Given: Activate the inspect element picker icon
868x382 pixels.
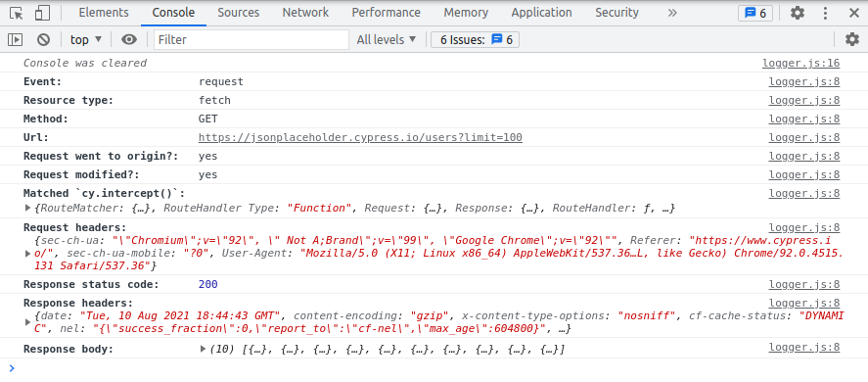Looking at the screenshot, I should click(x=16, y=13).
